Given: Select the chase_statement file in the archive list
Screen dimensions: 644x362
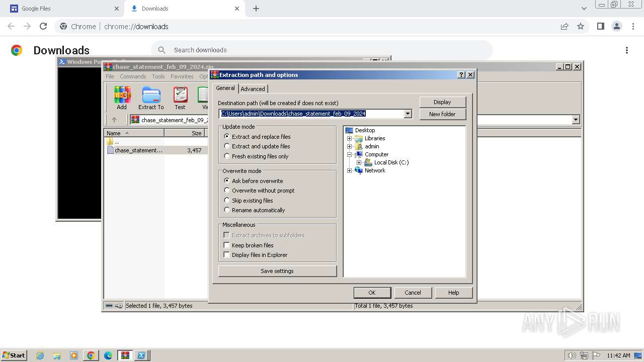Looking at the screenshot, I should [x=138, y=150].
